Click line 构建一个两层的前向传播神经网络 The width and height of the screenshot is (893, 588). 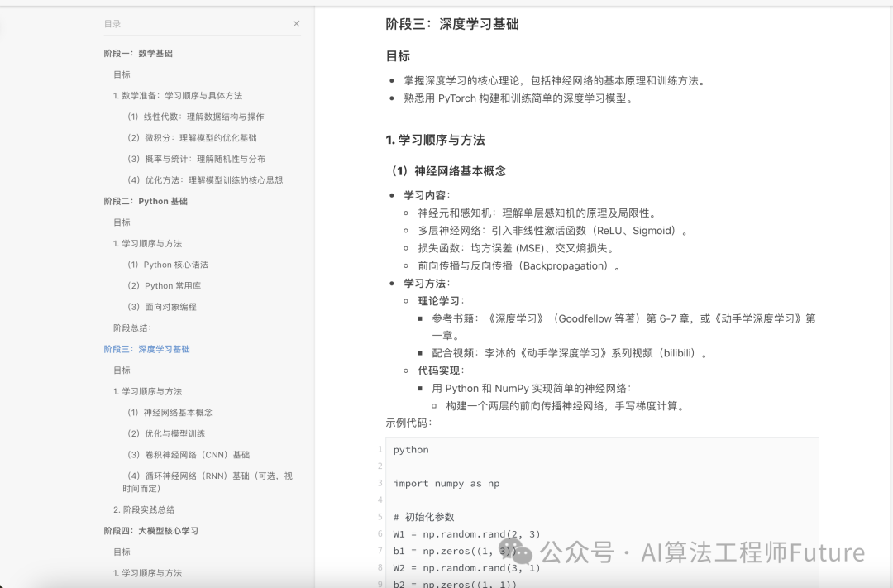coord(566,406)
